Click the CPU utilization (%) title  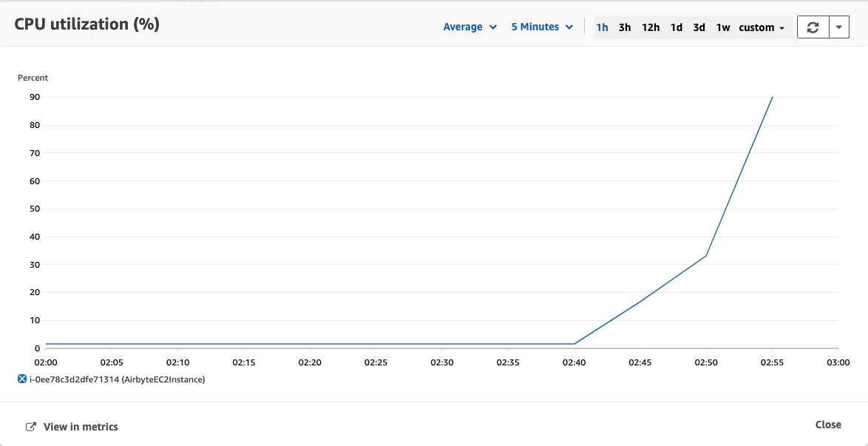[87, 25]
